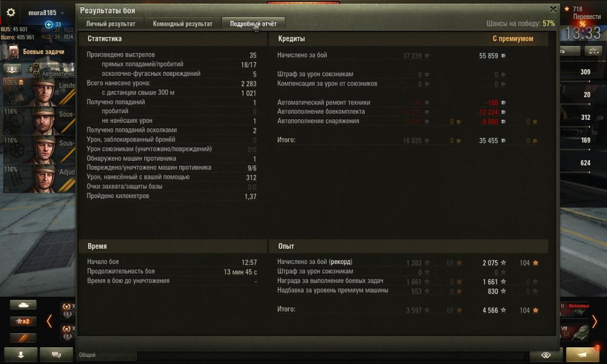This screenshot has height=364, width=607.
Task: Click the blue plus premium days icon
Action: 49,24
